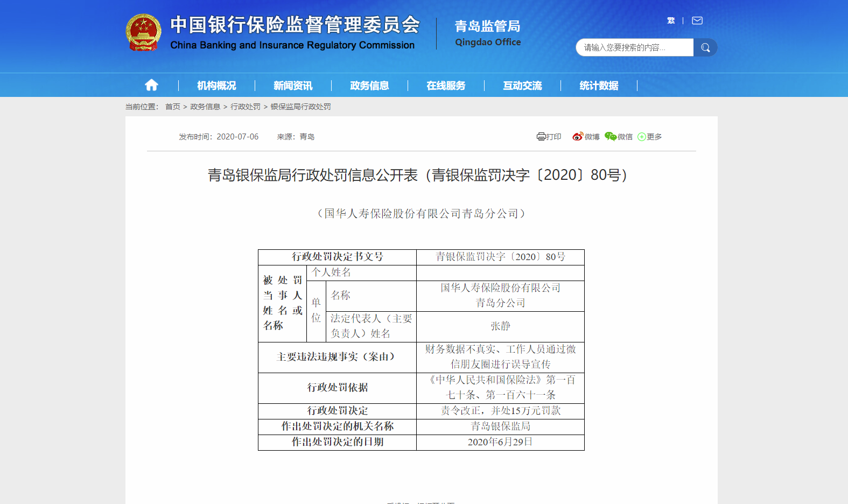The width and height of the screenshot is (848, 504).
Task: Click the 行政处罚 breadcrumb link
Action: click(246, 107)
